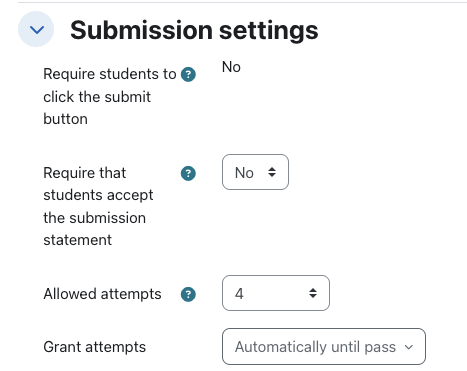467x371 pixels.
Task: Click the divider line above Submission settings
Action: [242, 2]
